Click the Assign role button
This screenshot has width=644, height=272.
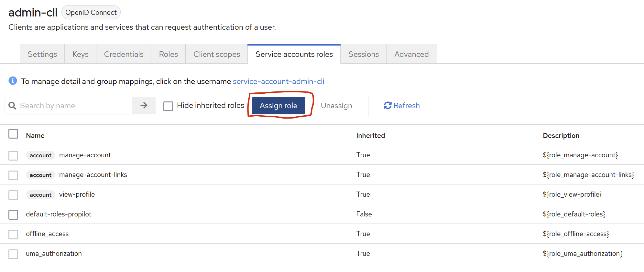[x=278, y=106]
